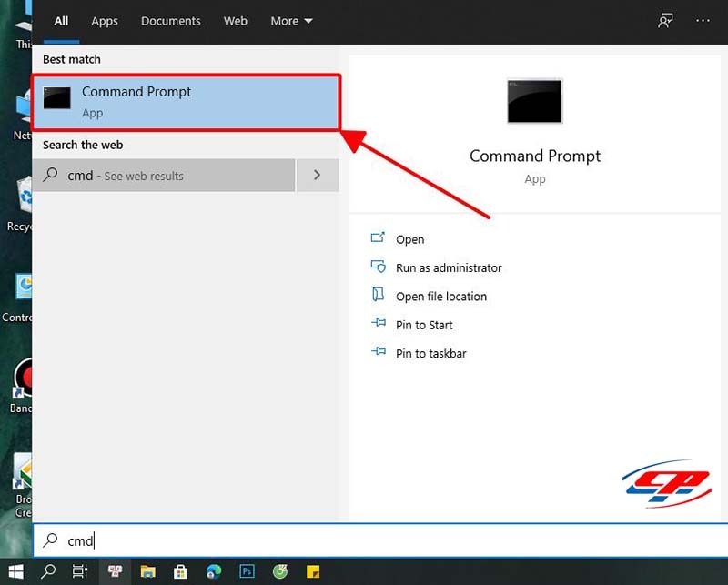Choose Run as administrator
Viewport: 728px width, 585px height.
(449, 267)
